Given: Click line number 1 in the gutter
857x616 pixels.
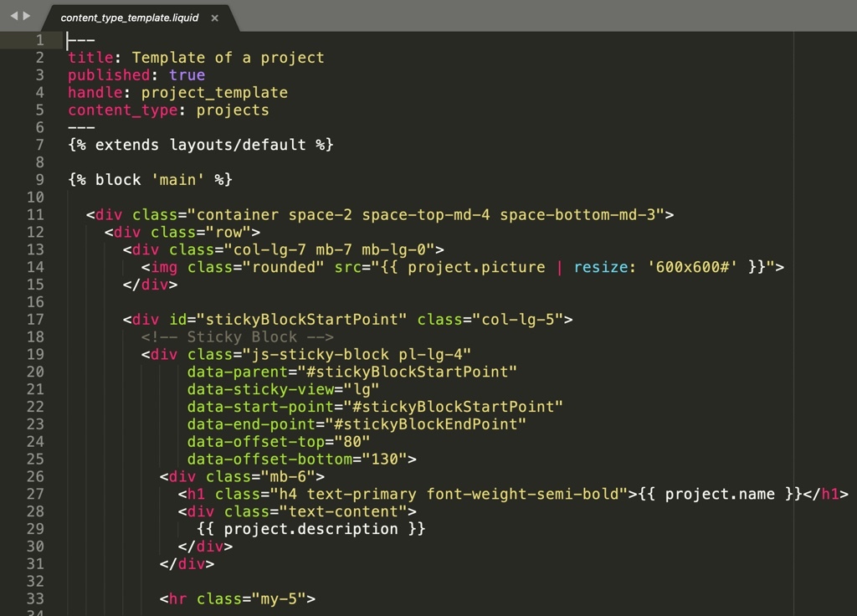Looking at the screenshot, I should click(39, 40).
